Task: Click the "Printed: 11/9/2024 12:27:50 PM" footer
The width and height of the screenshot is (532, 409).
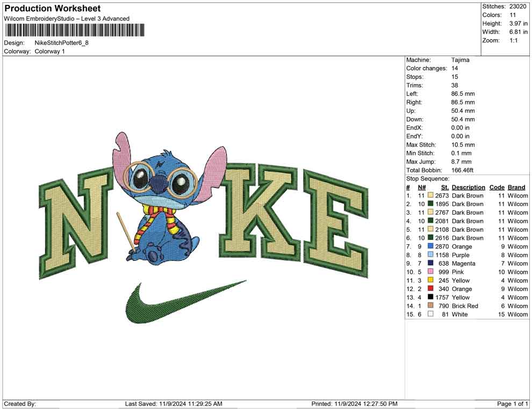Action: click(354, 404)
